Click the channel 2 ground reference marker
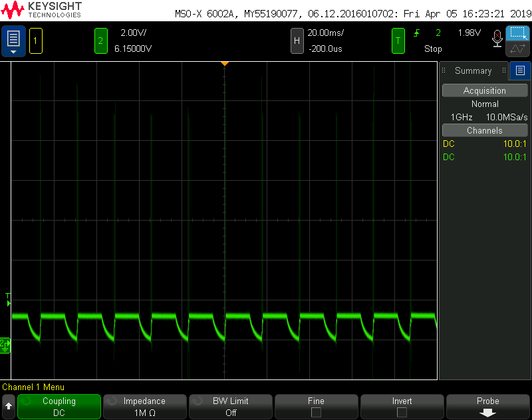This screenshot has height=420, width=532. [5, 346]
